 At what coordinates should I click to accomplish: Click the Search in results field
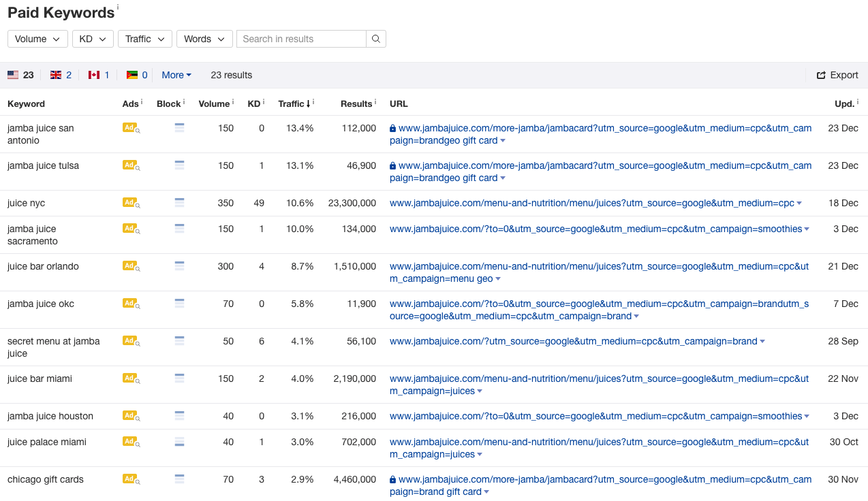click(x=301, y=39)
